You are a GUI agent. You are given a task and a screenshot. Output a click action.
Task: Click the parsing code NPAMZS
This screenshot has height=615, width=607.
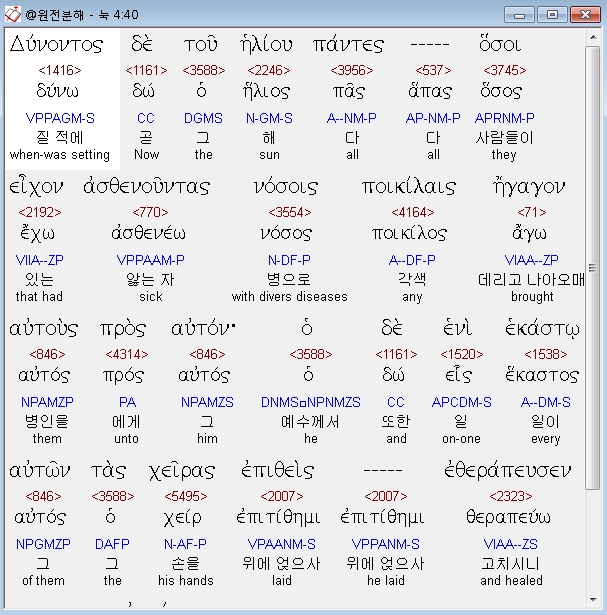(x=207, y=402)
